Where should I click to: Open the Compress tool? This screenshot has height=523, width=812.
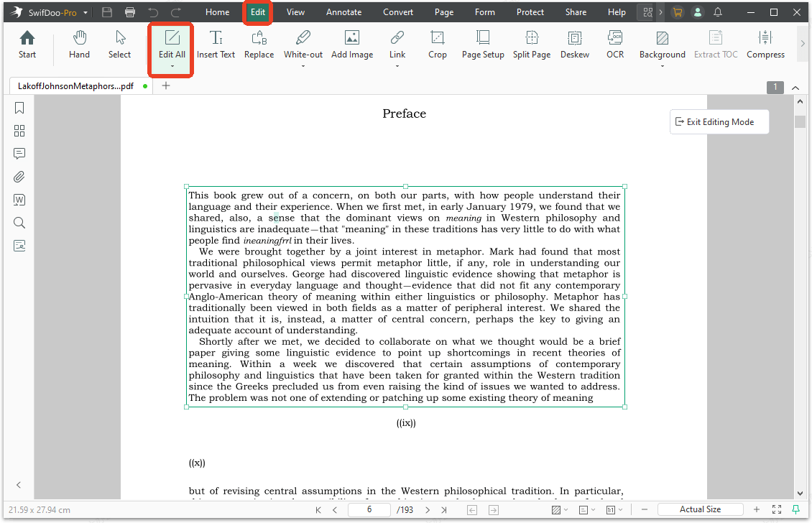pyautogui.click(x=765, y=45)
